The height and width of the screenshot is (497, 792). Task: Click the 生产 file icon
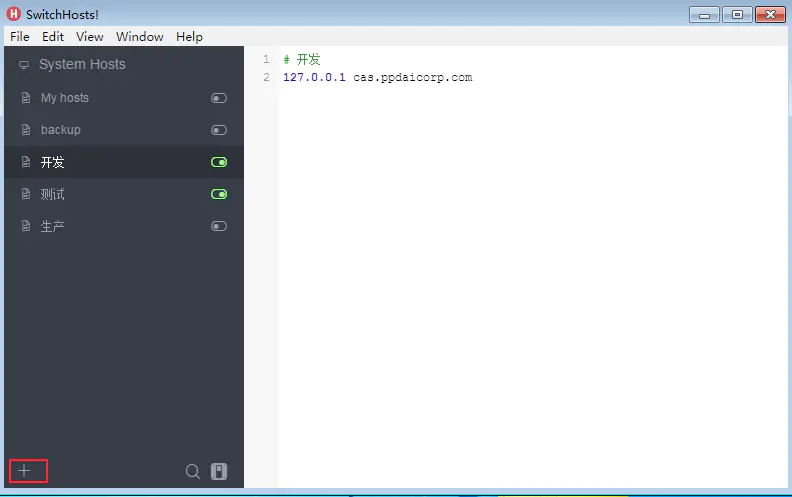26,226
